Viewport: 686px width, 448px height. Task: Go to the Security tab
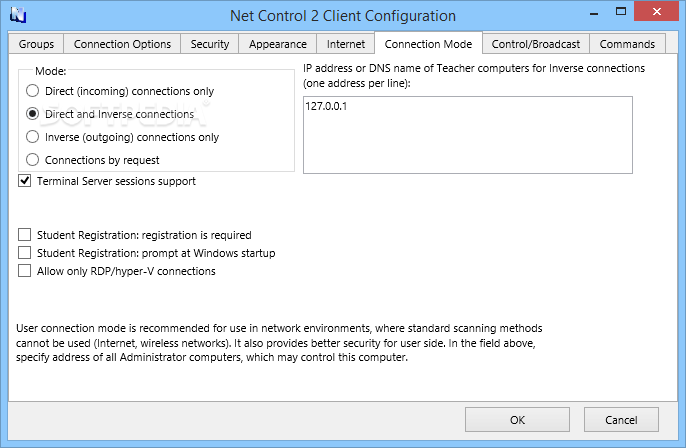coord(210,44)
